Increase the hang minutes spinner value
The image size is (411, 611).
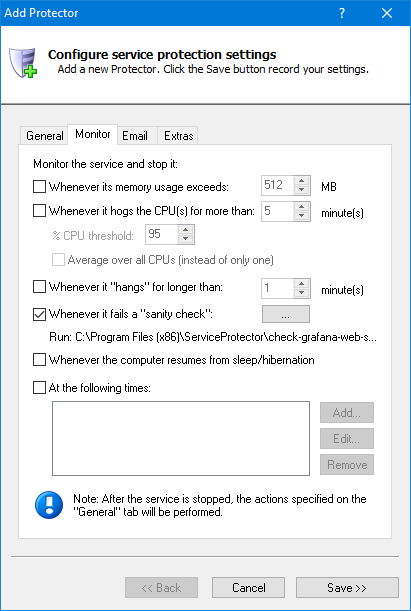[302, 284]
